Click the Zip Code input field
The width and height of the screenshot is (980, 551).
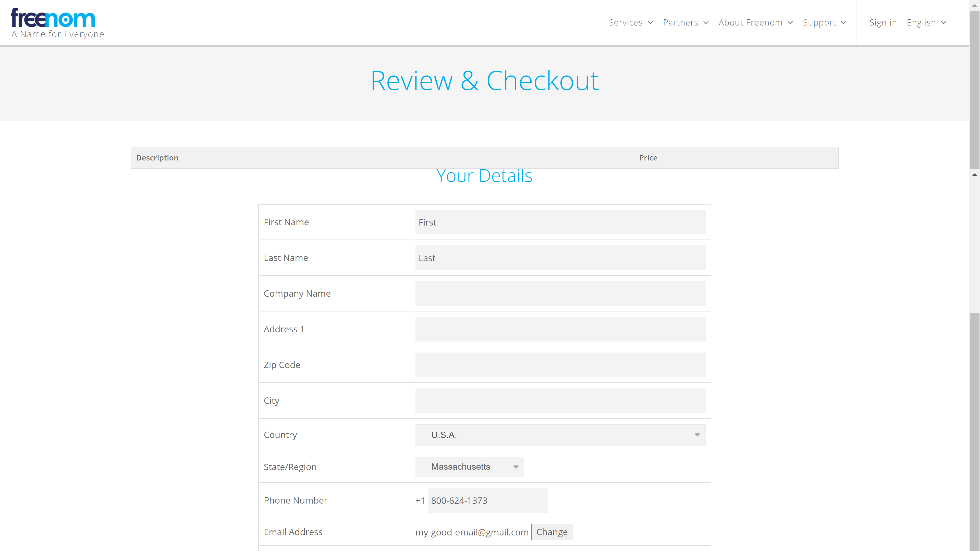[x=560, y=365]
